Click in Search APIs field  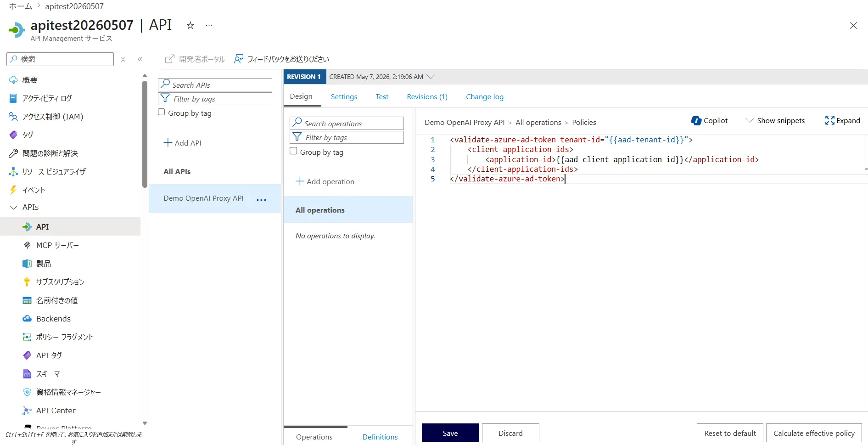(215, 85)
